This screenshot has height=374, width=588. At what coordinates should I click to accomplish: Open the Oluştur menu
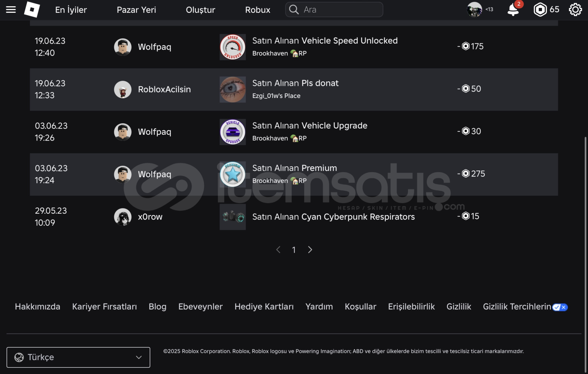point(201,10)
